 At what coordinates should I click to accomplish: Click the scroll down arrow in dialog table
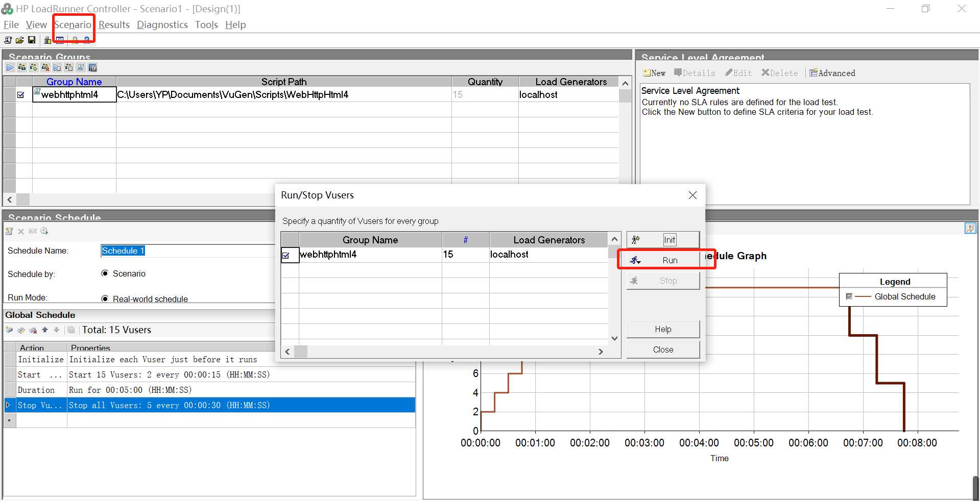point(614,338)
